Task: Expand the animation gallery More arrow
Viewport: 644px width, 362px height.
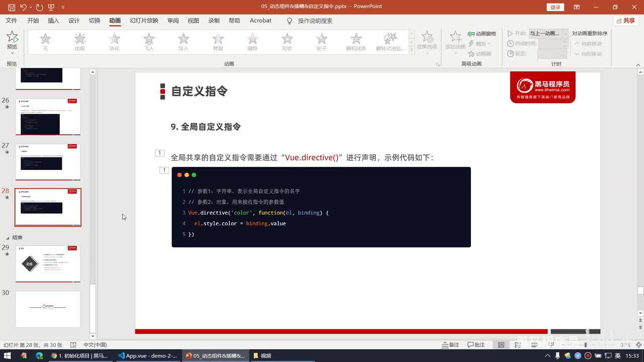Action: [412, 51]
